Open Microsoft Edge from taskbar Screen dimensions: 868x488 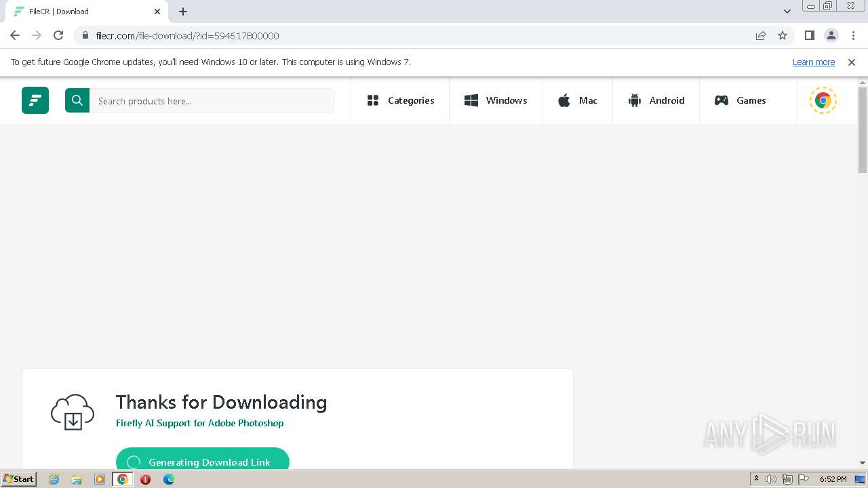169,479
